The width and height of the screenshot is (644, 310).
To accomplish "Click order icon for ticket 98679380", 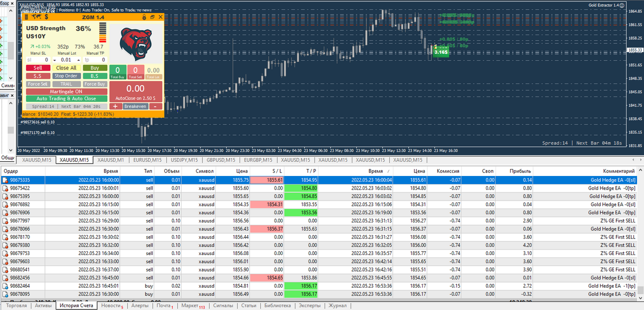I will point(6,245).
